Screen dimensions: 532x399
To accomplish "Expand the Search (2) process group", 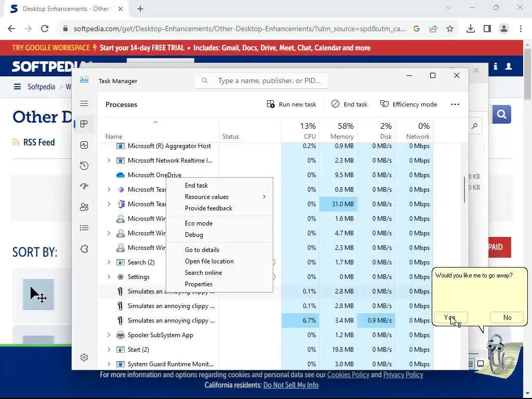I will pyautogui.click(x=109, y=262).
